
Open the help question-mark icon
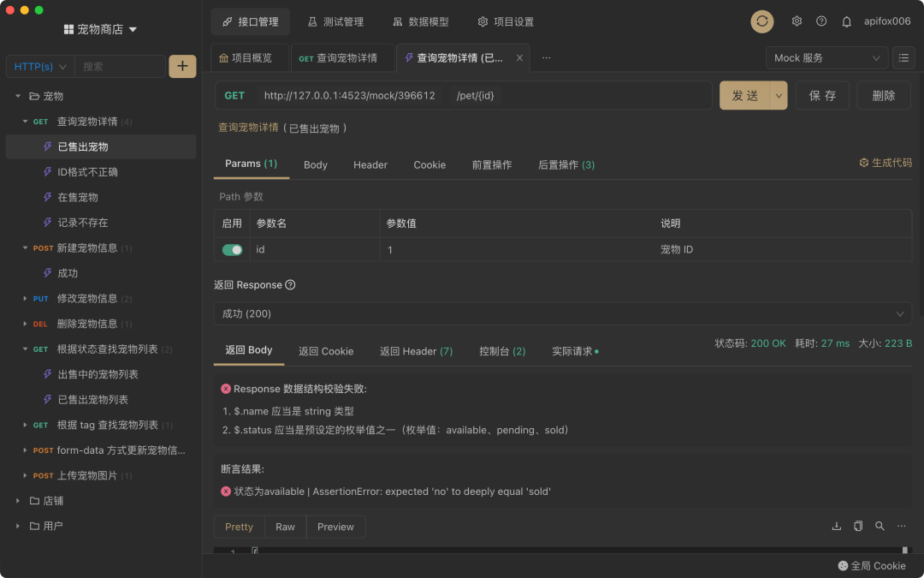(x=822, y=21)
